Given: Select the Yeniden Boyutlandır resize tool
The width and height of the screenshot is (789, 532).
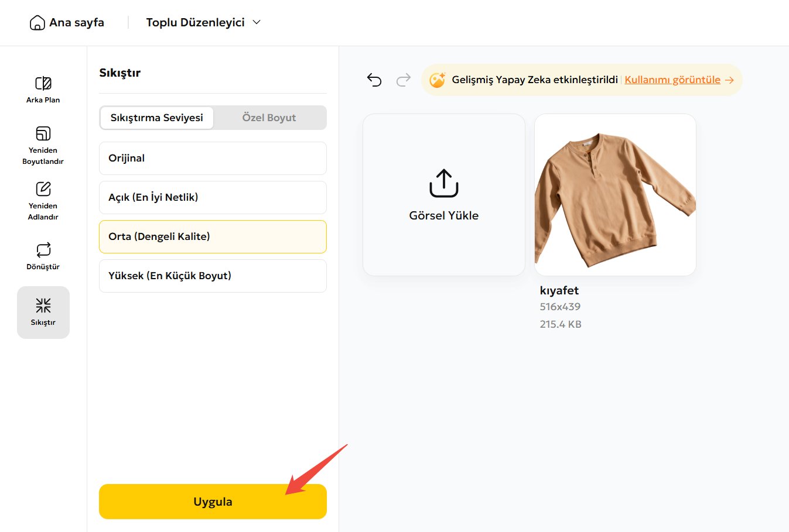Looking at the screenshot, I should [43, 145].
